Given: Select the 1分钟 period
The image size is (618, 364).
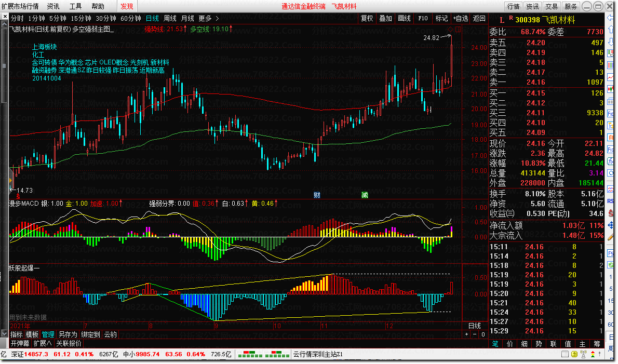Looking at the screenshot, I should 36,18.
